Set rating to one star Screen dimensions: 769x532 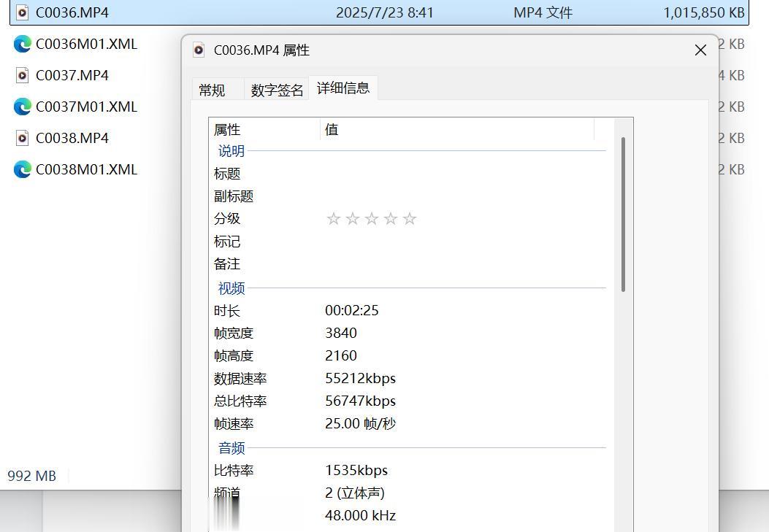[x=334, y=218]
